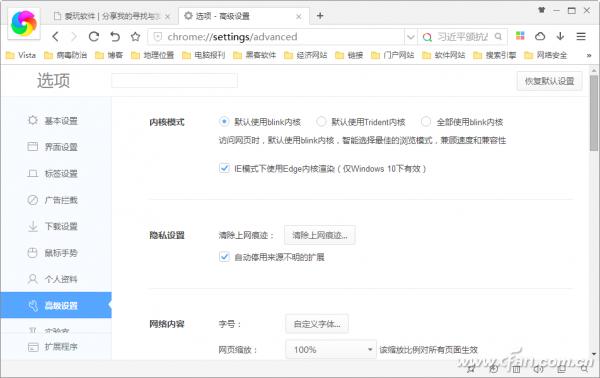Click the scrollbar up arrow
The height and width of the screenshot is (378, 600).
pos(593,71)
